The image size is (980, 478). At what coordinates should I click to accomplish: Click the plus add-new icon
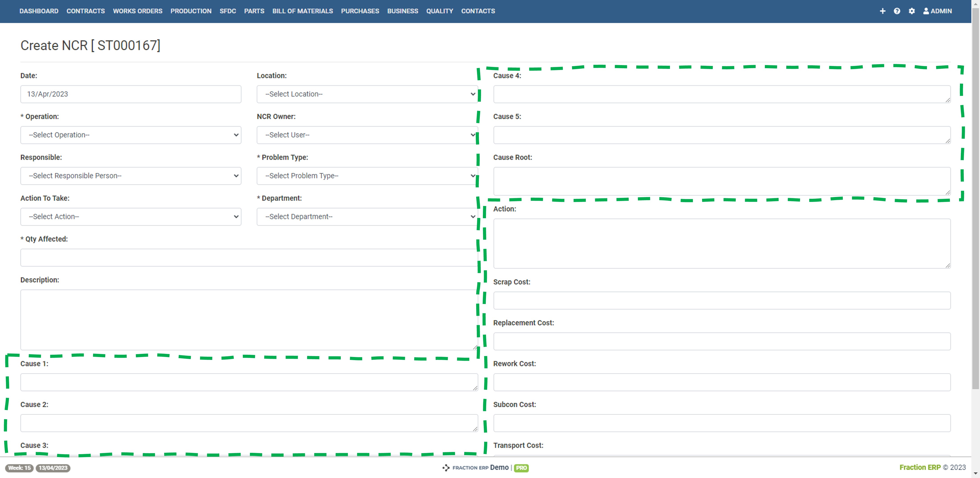(882, 11)
